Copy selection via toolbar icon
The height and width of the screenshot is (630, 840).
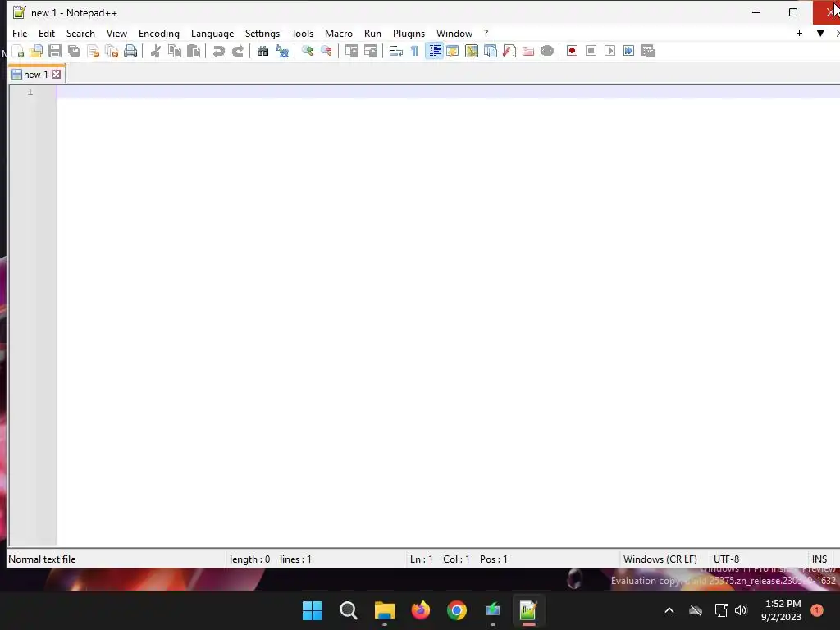[x=175, y=51]
